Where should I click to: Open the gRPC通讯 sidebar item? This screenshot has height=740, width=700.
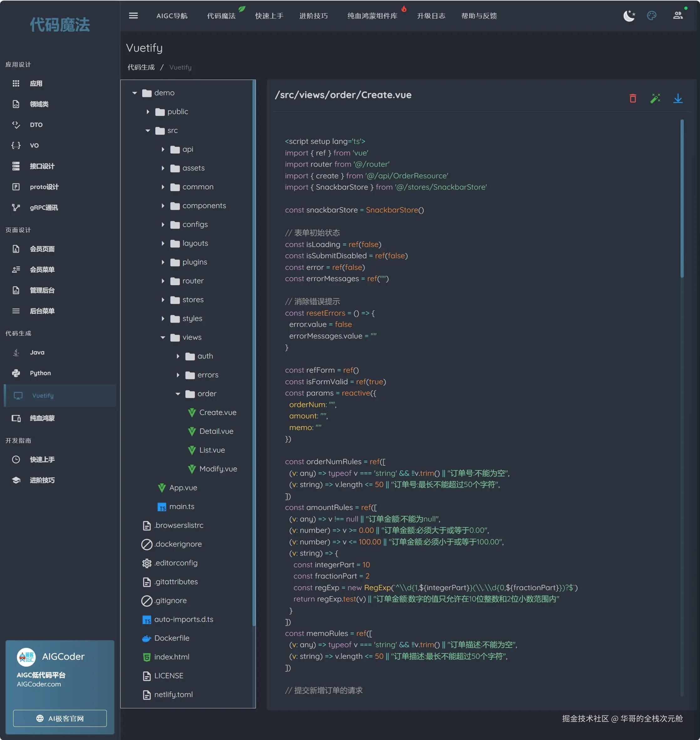[44, 207]
